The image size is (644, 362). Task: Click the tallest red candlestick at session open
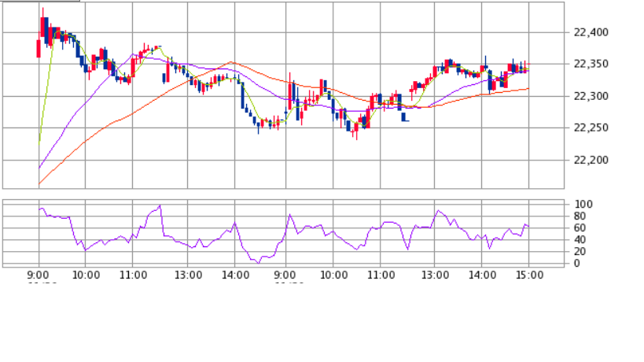[x=42, y=24]
